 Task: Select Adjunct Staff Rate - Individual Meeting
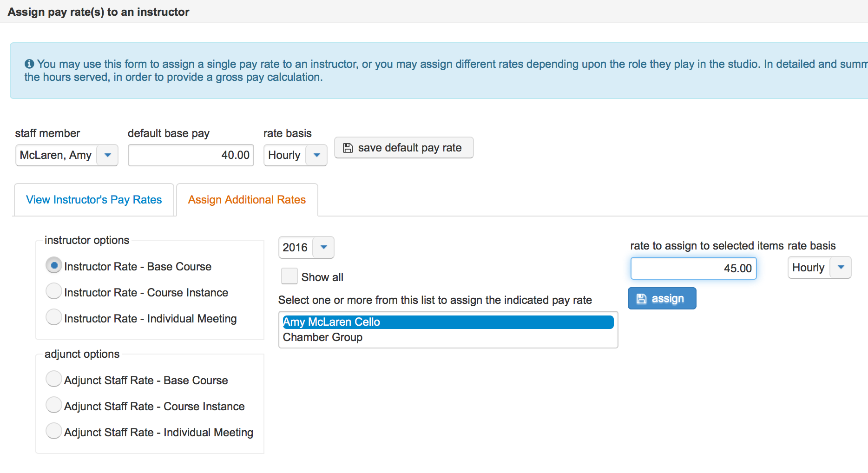(x=54, y=431)
